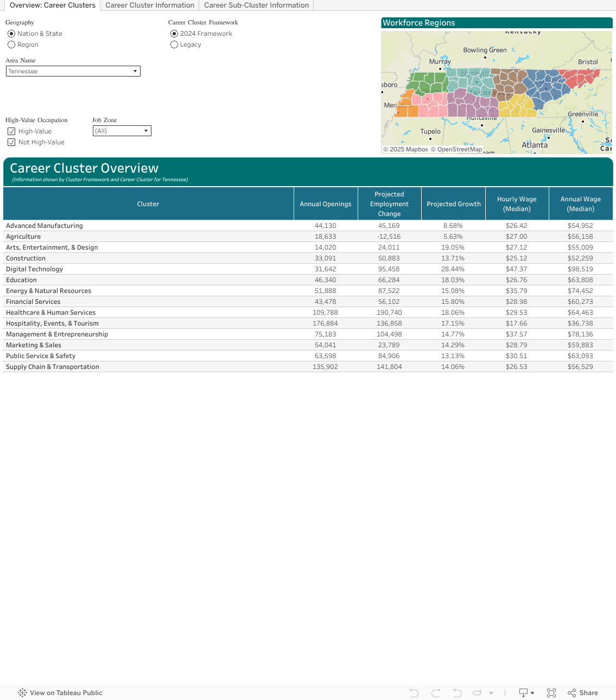Click Annual Openings column header
The height and width of the screenshot is (700, 616).
click(326, 204)
